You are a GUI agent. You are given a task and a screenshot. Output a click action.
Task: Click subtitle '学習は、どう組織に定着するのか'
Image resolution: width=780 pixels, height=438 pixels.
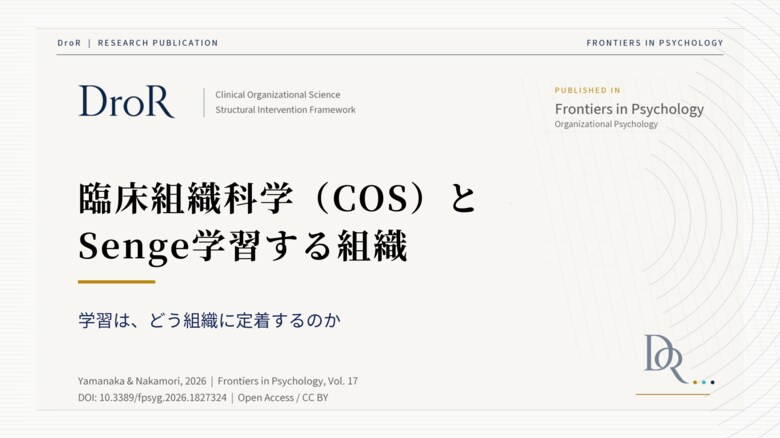tap(209, 320)
